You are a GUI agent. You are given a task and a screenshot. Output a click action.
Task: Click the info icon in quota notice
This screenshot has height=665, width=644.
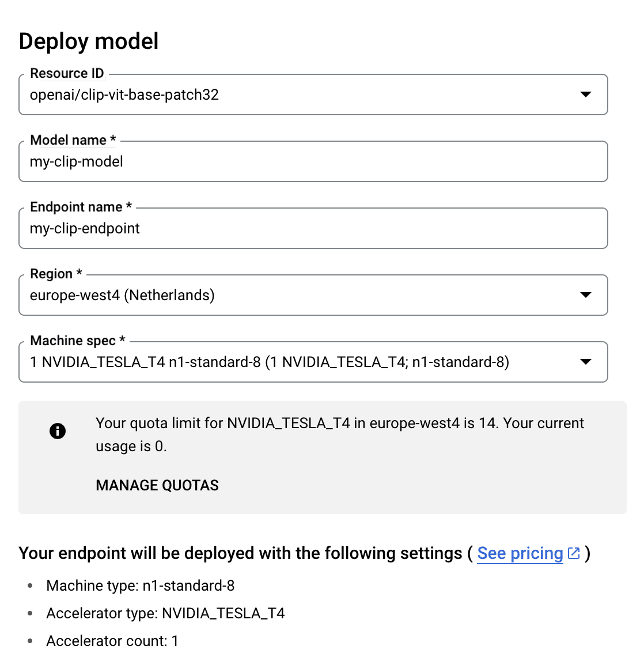[58, 431]
